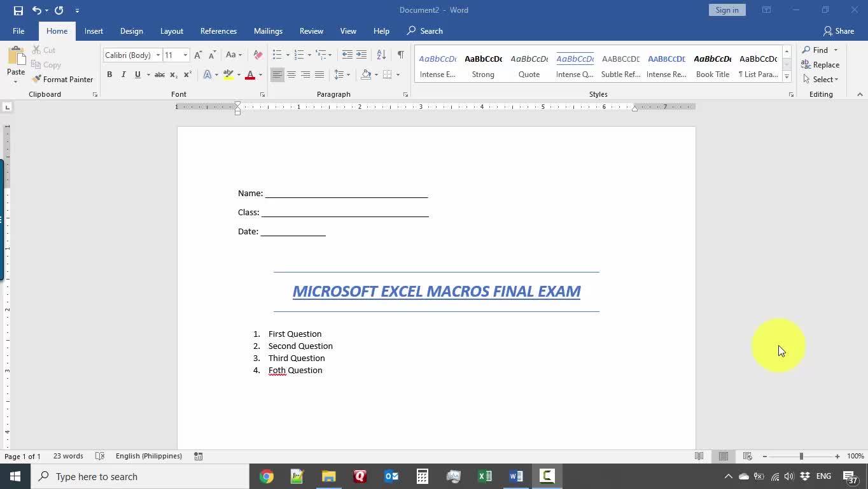Image resolution: width=868 pixels, height=489 pixels.
Task: Click the Sort paragraph icon
Action: (x=381, y=55)
